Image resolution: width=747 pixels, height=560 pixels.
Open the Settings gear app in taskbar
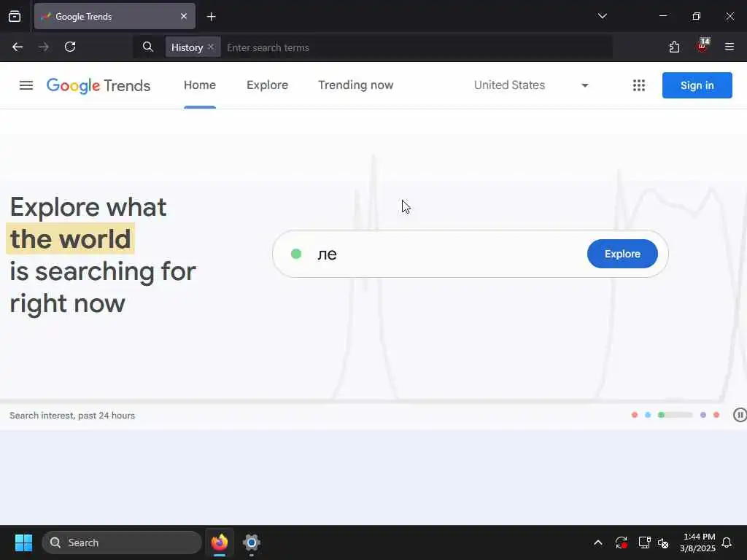(x=252, y=542)
